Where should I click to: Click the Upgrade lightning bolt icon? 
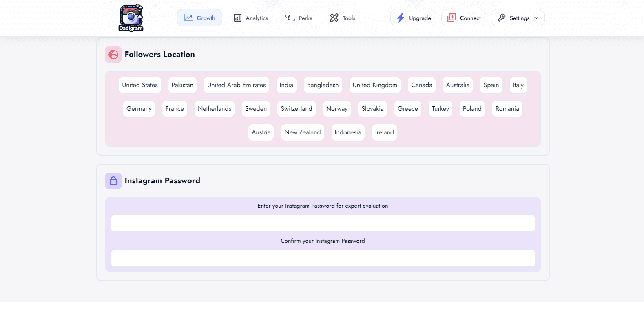pyautogui.click(x=401, y=18)
